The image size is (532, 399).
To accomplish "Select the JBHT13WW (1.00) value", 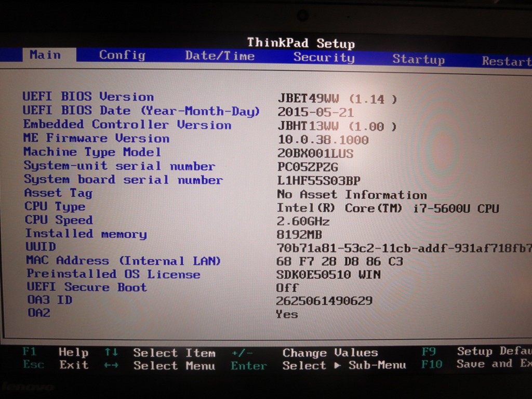I will (x=337, y=126).
